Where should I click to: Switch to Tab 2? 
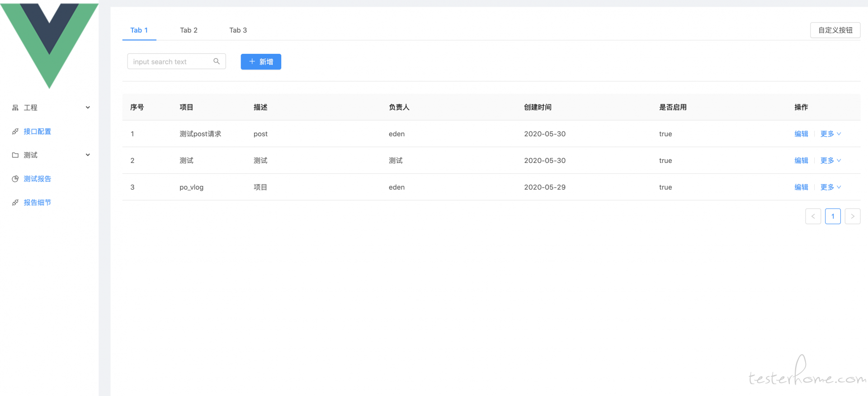coord(189,30)
